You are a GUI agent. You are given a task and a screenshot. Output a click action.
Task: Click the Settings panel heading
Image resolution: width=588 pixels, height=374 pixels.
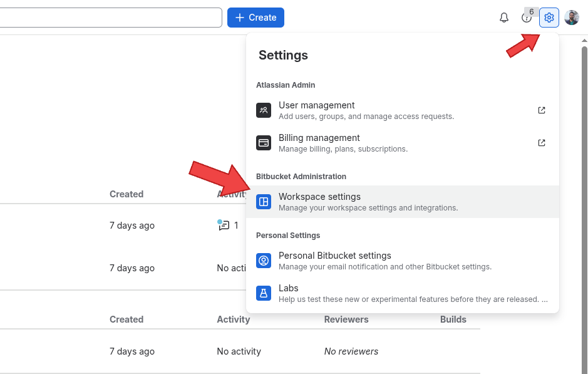(x=283, y=55)
